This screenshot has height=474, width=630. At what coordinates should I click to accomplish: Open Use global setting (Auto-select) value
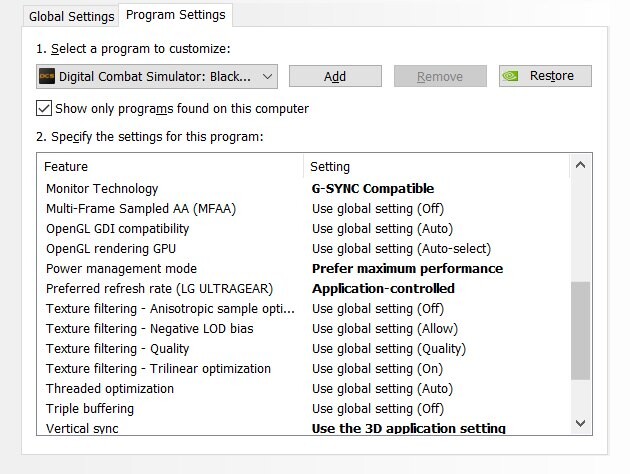click(401, 249)
